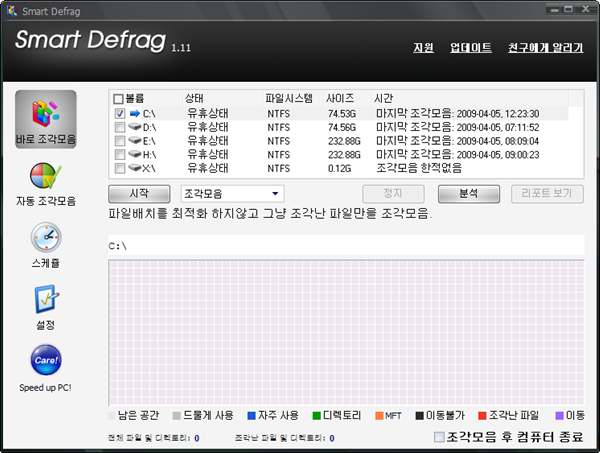The height and width of the screenshot is (453, 600).
Task: Check the D:\ volume checkbox
Action: click(120, 127)
